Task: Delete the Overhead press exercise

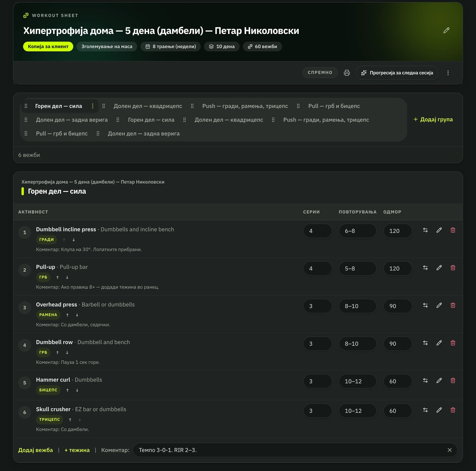Action: pyautogui.click(x=453, y=305)
